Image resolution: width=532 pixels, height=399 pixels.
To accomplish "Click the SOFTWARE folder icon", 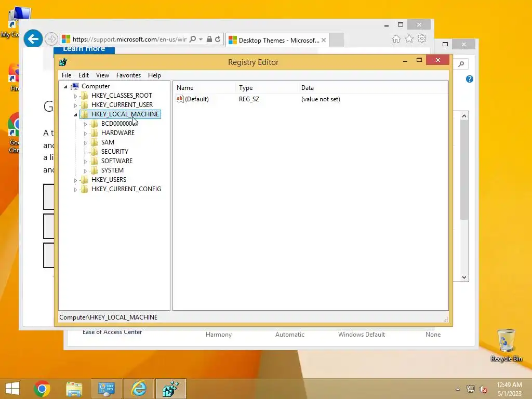I will tap(95, 161).
